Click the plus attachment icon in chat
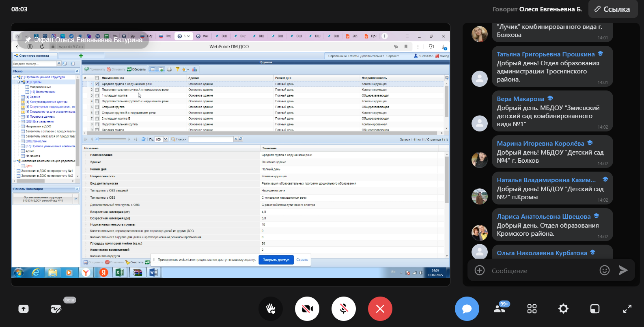644x327 pixels. 480,270
